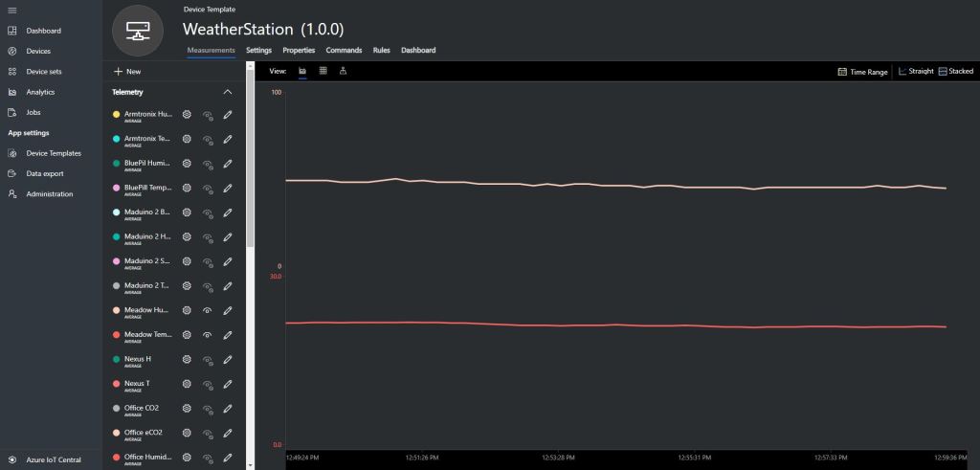Screen dimensions: 980x470
Task: Show Nexus H telemetry on the chart
Action: coord(208,359)
